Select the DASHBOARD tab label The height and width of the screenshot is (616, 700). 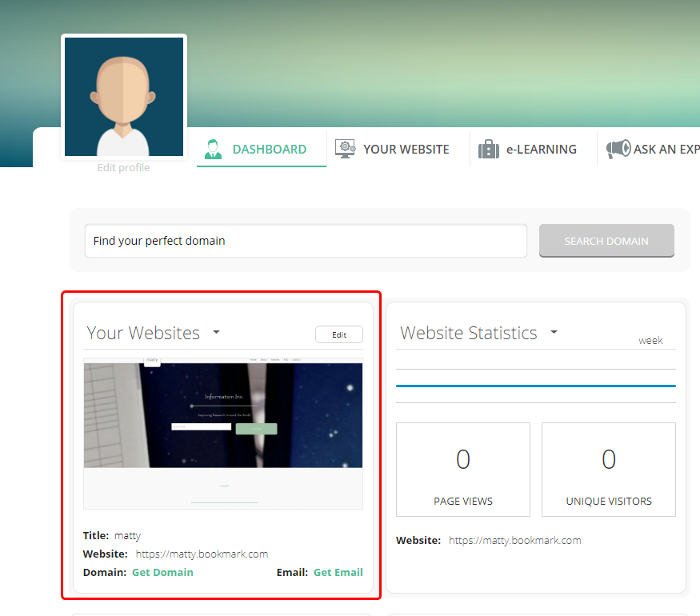tap(269, 150)
